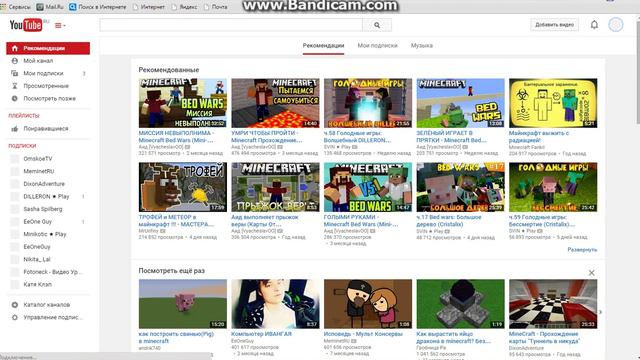Click the thumbs-up icon beside Понравившиеся
The height and width of the screenshot is (360, 640).
[15, 129]
